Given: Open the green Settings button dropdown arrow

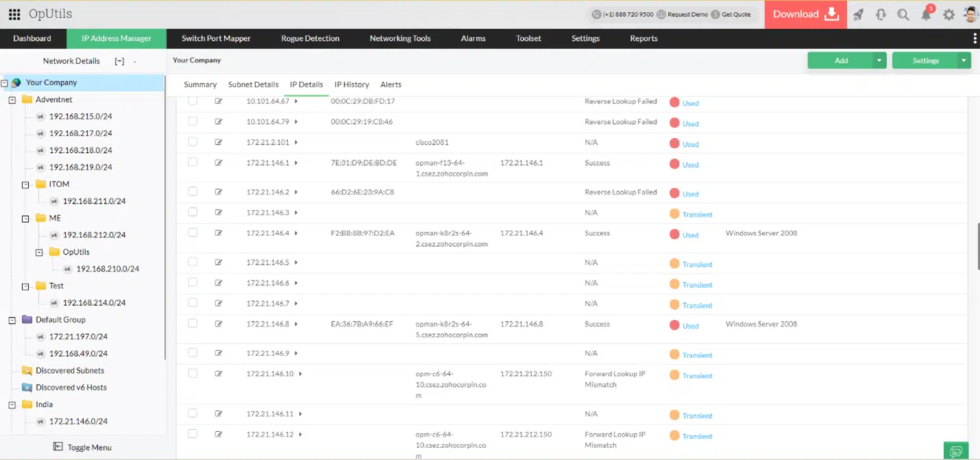Looking at the screenshot, I should [964, 60].
